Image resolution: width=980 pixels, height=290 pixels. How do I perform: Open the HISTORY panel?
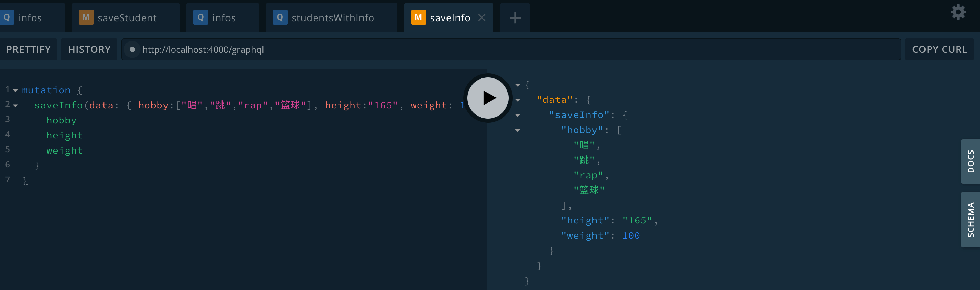[89, 49]
